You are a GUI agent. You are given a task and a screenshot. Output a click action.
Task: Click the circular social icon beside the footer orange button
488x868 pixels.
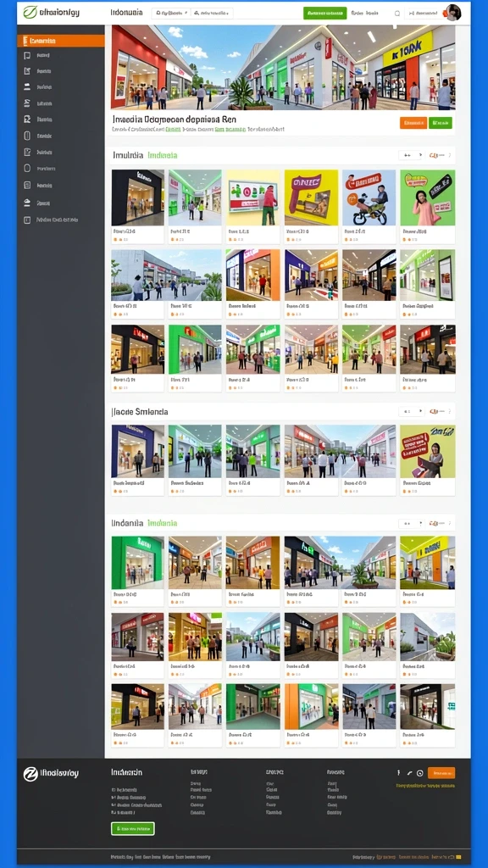click(x=420, y=773)
